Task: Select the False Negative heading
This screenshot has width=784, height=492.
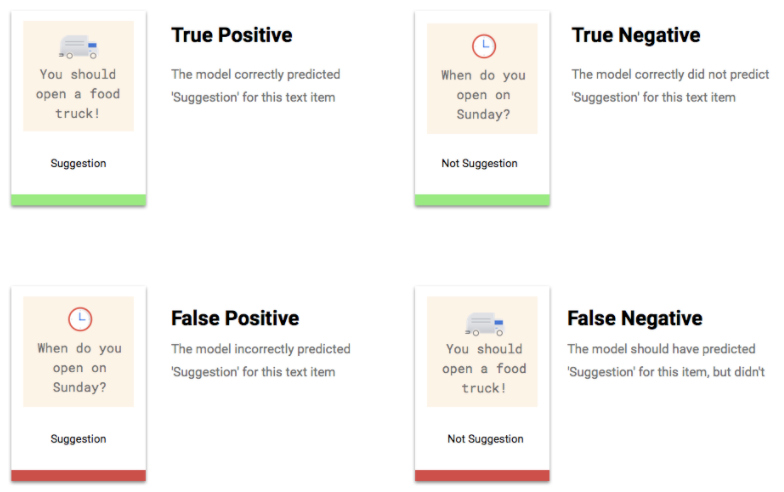Action: 635,318
